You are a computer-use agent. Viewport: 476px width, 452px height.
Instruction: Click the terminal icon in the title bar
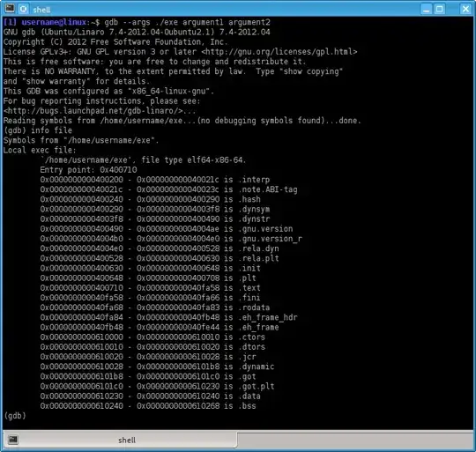[x=10, y=8]
